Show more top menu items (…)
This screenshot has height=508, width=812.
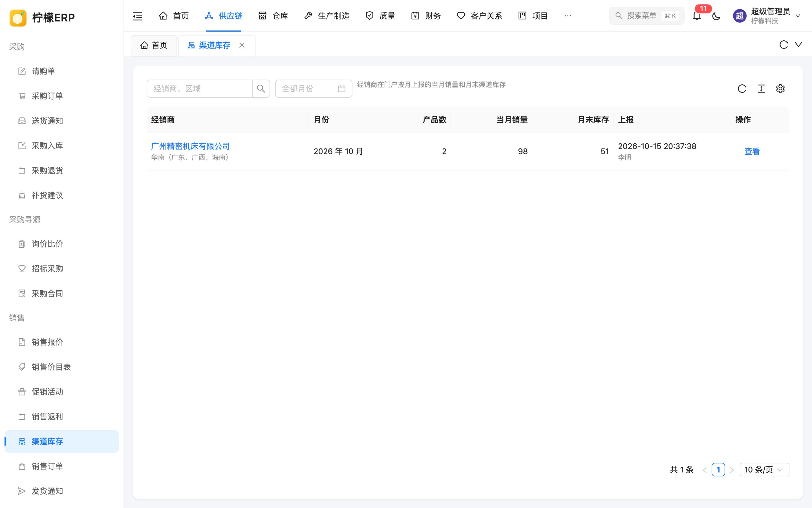coord(567,16)
